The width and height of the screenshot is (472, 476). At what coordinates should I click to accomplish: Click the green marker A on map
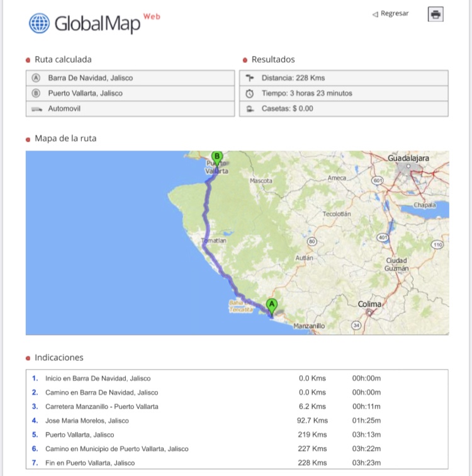point(272,305)
